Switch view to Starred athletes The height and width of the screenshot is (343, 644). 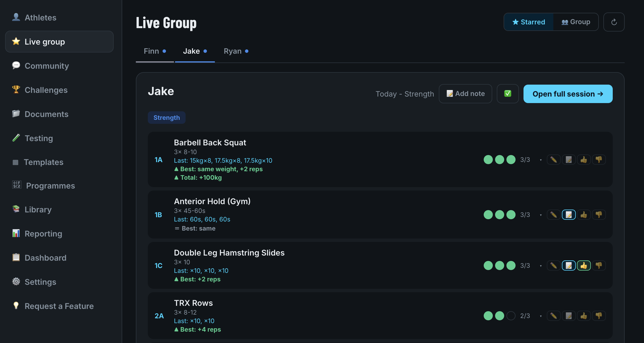click(529, 22)
